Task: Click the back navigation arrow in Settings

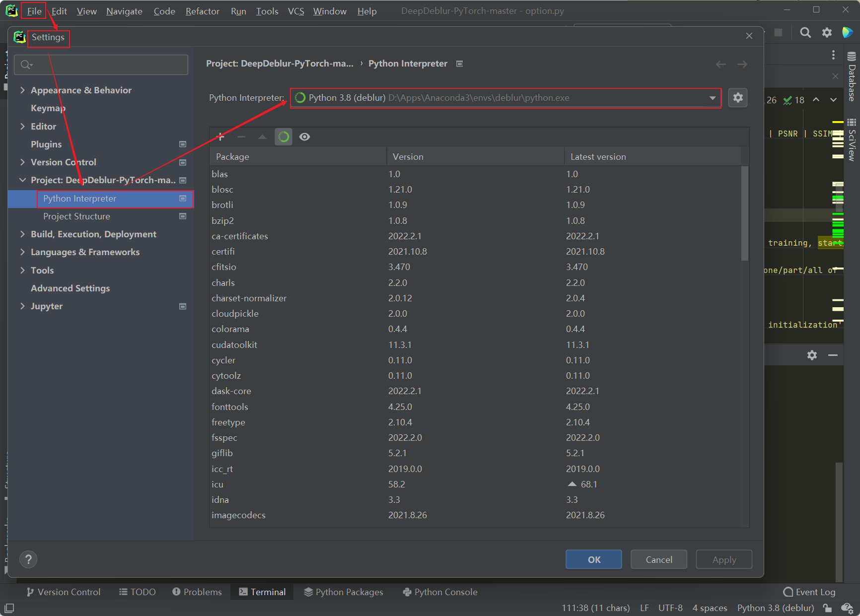Action: 721,64
